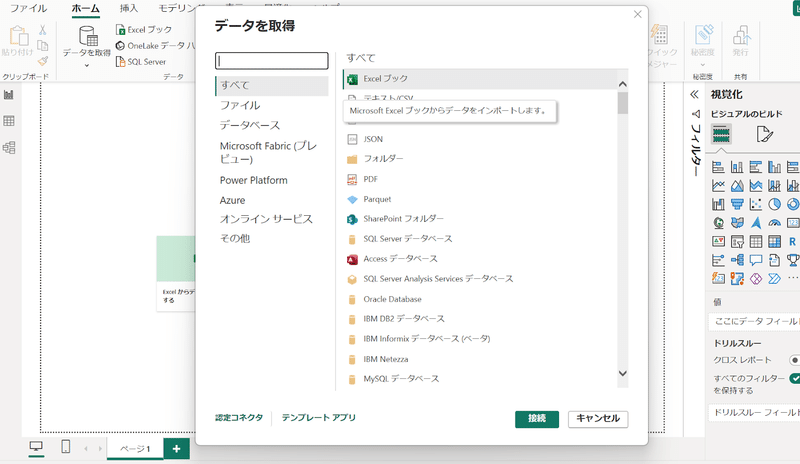
Task: Open the 秘密度 dropdown chevron
Action: (x=703, y=65)
